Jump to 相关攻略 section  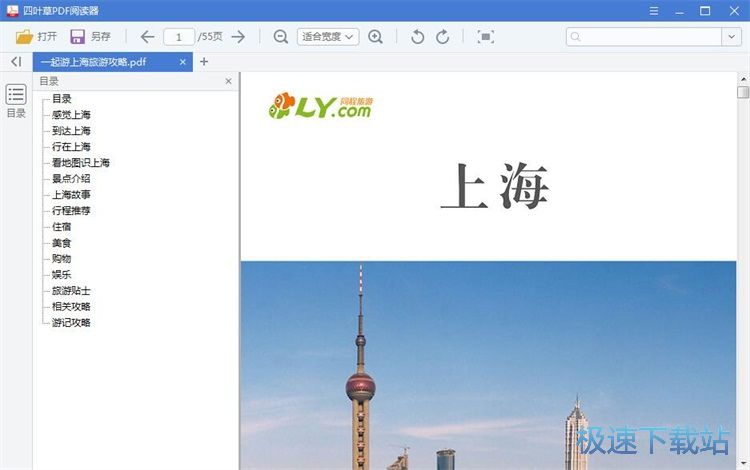(x=71, y=306)
